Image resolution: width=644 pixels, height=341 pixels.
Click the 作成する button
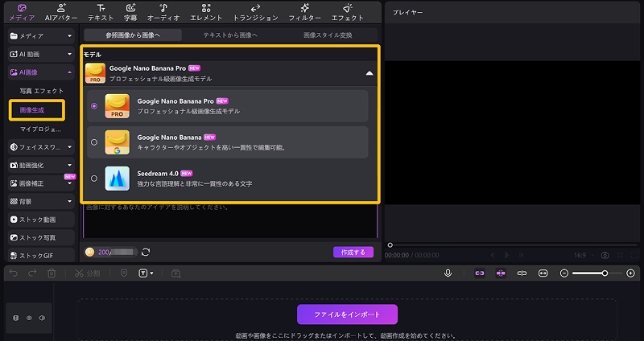(353, 252)
